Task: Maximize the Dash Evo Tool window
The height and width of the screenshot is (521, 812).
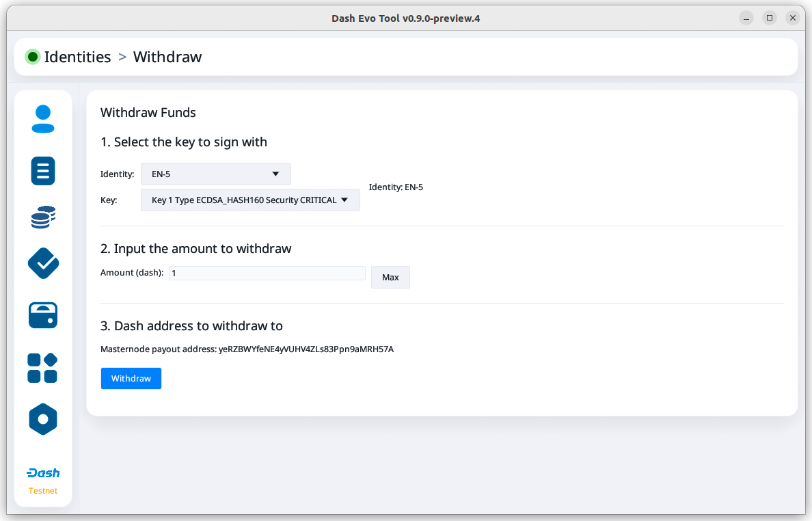Action: [770, 18]
